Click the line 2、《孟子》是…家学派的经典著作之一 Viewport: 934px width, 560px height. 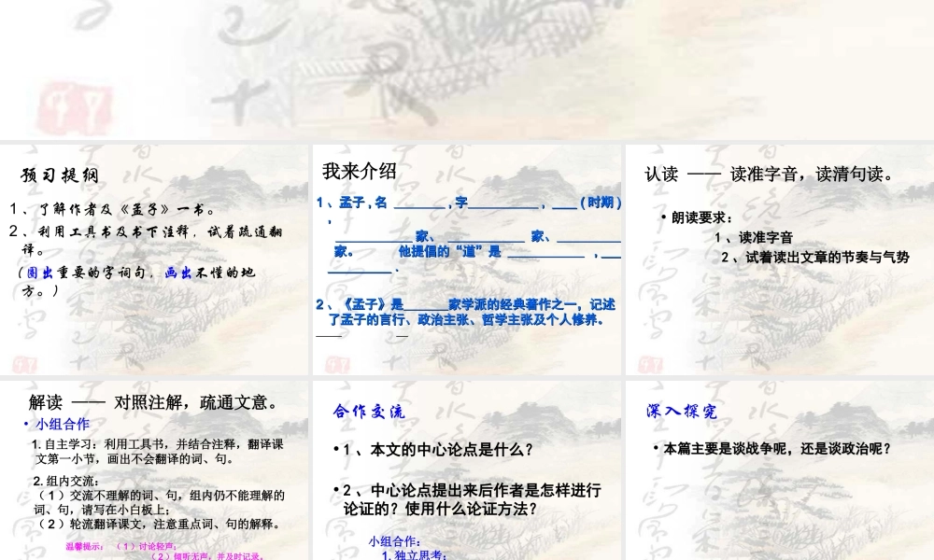click(x=465, y=304)
